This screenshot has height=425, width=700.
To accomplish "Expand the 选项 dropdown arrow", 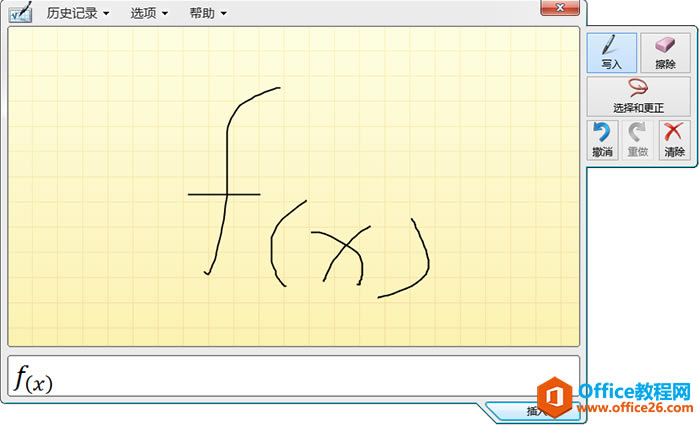I will coord(165,14).
